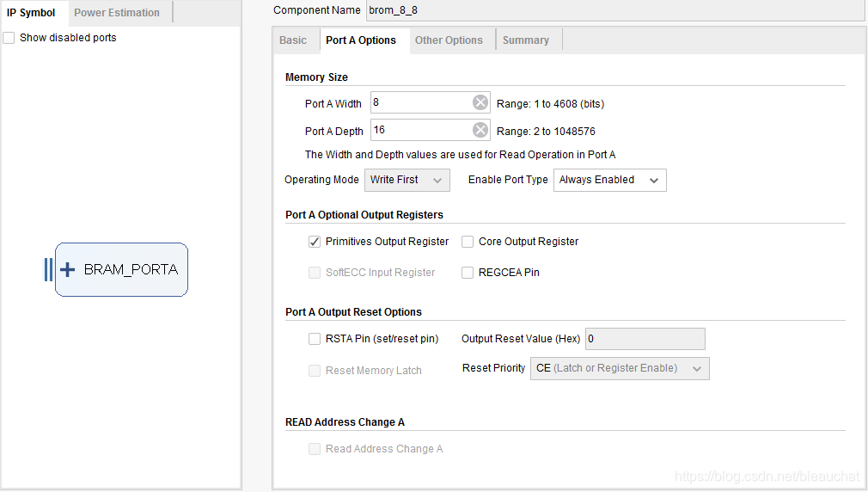This screenshot has height=492, width=868.
Task: Expand the BRAM_PORTA plus icon
Action: click(68, 270)
